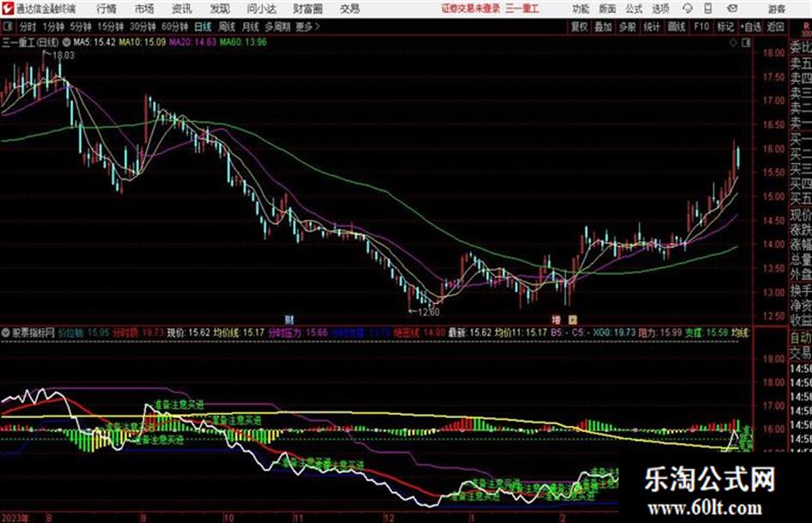Open the 股票指标网 sub-chart indicator circle
Image resolution: width=812 pixels, height=523 pixels.
(6, 332)
